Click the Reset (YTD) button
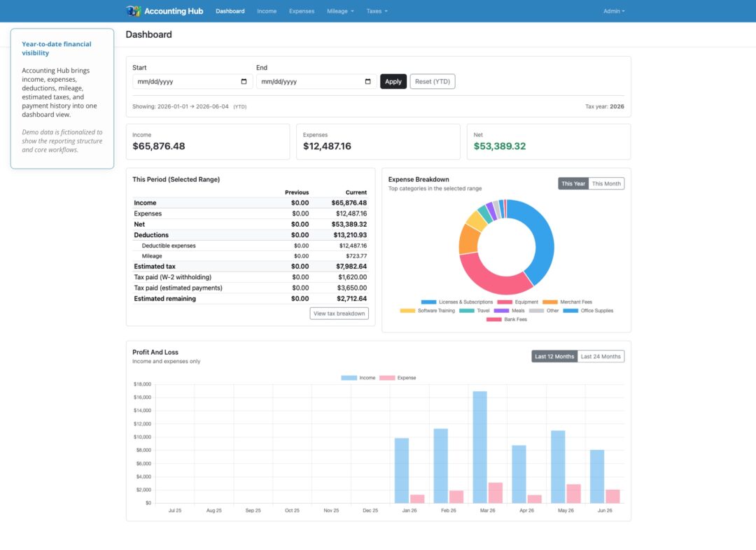The width and height of the screenshot is (756, 550). coord(433,81)
